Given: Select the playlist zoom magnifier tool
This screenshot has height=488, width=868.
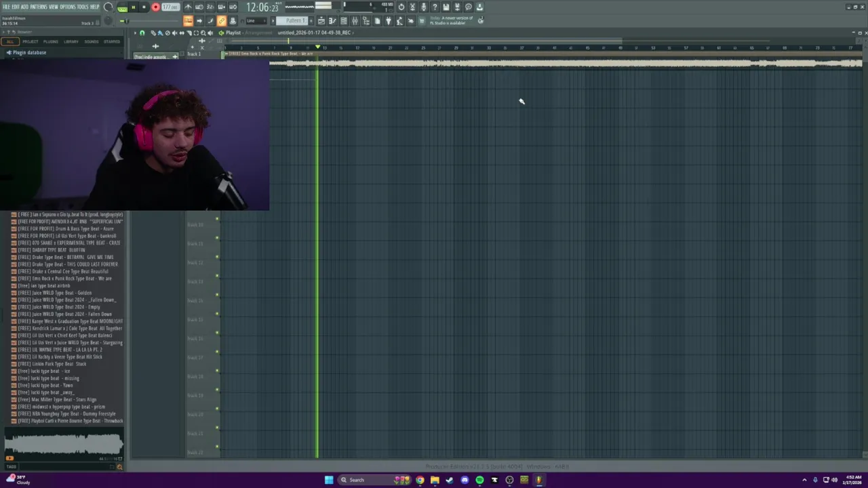Looking at the screenshot, I should pyautogui.click(x=203, y=33).
